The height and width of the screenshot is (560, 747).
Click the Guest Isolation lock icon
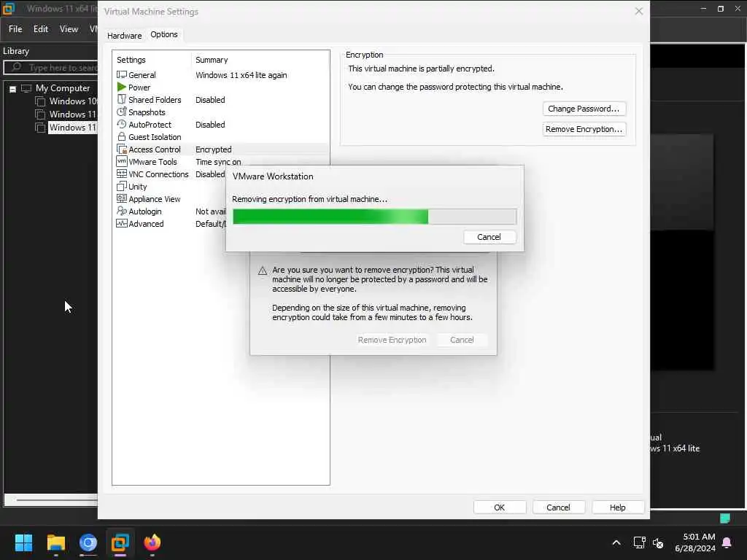pyautogui.click(x=122, y=136)
